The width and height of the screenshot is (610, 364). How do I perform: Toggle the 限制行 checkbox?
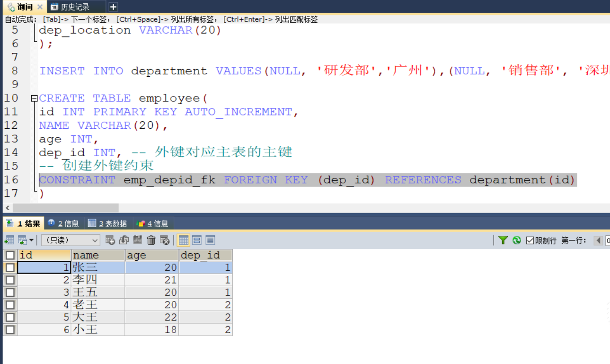(x=530, y=240)
